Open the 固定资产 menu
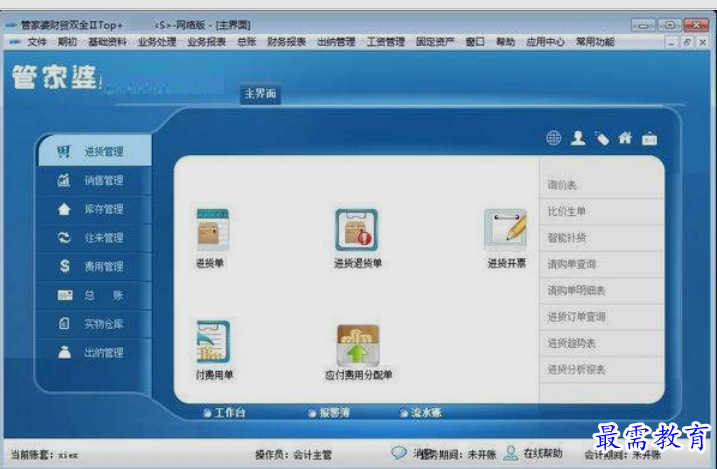 coord(435,42)
